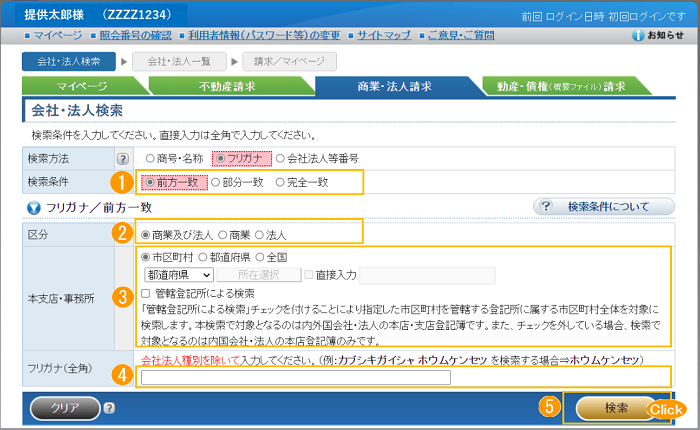
Task: Click help icon next to クリア button
Action: click(x=109, y=408)
